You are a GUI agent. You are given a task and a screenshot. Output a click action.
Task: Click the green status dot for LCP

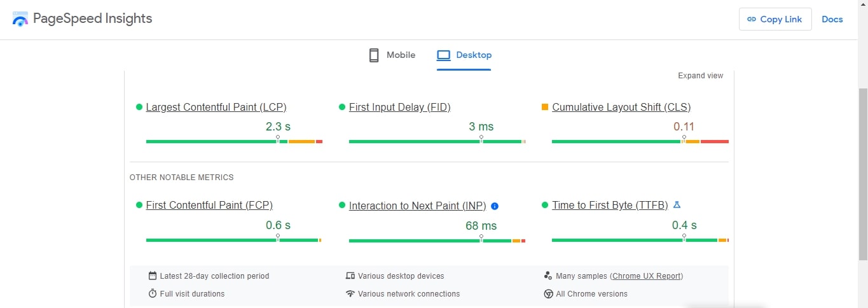(139, 107)
